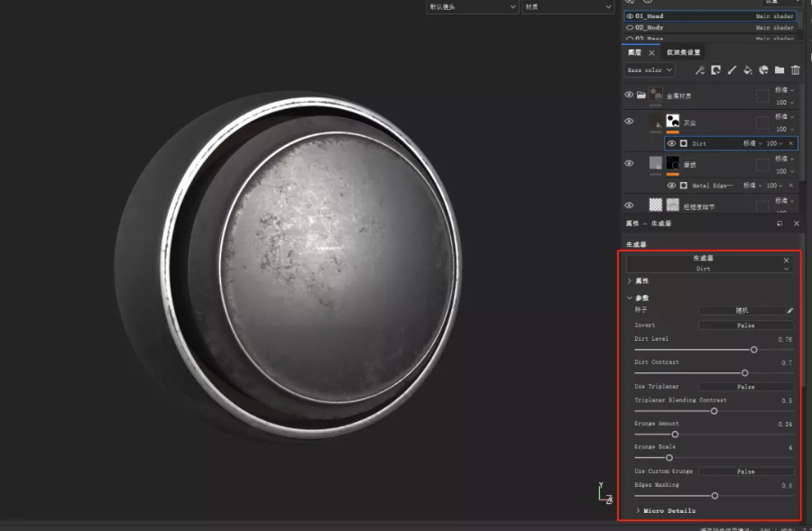The image size is (812, 531).
Task: Select the generator icon beside Metal Edge effect
Action: pos(684,186)
